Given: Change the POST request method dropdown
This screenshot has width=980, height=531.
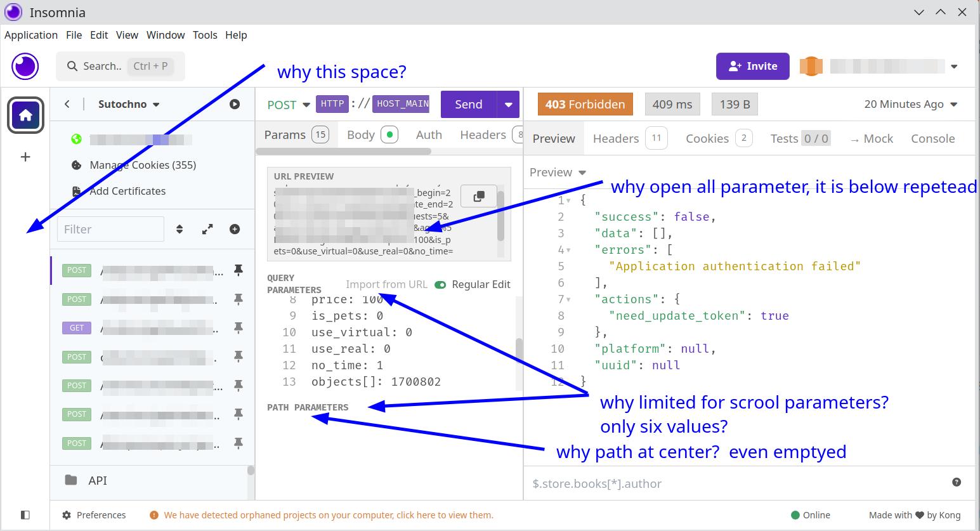Looking at the screenshot, I should [x=289, y=105].
